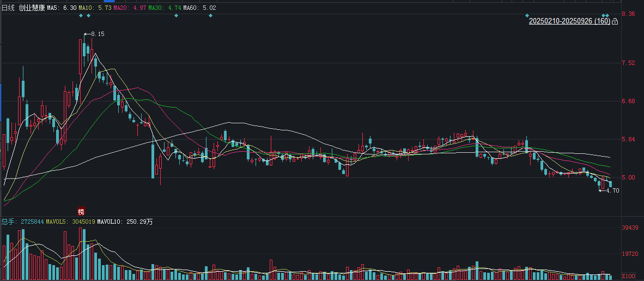Select the highlighted blue tab segment at top

tap(110, 1)
